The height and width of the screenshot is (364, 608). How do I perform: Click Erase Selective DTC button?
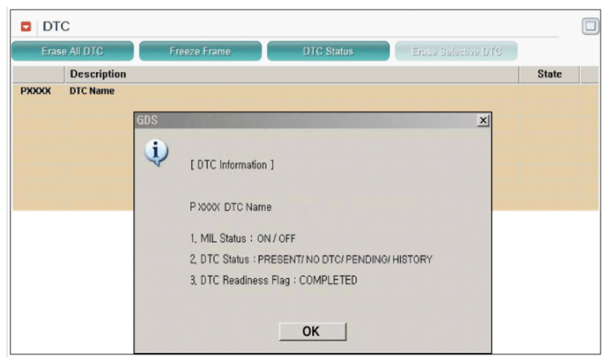(x=456, y=51)
